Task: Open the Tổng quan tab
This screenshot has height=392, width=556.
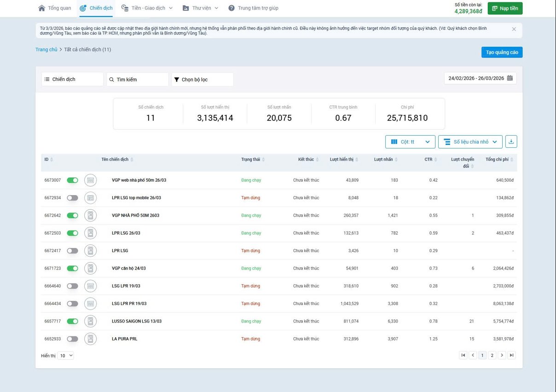Action: (x=55, y=8)
